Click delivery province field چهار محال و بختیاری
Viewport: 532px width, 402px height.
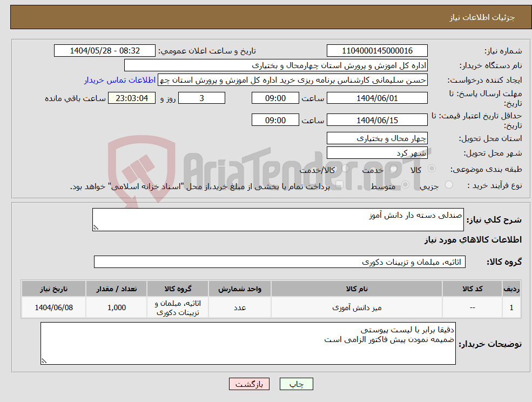pyautogui.click(x=377, y=138)
